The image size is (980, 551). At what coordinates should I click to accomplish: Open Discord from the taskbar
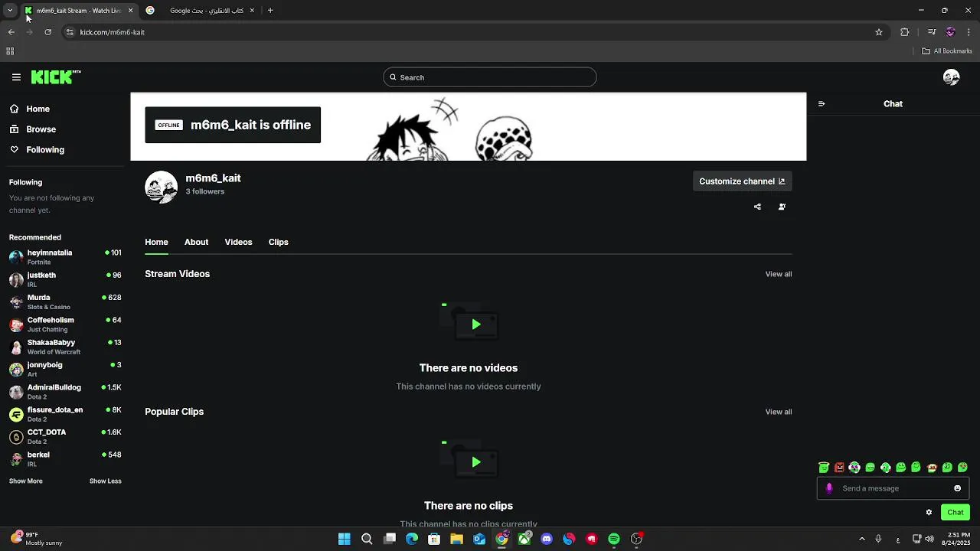coord(547,539)
